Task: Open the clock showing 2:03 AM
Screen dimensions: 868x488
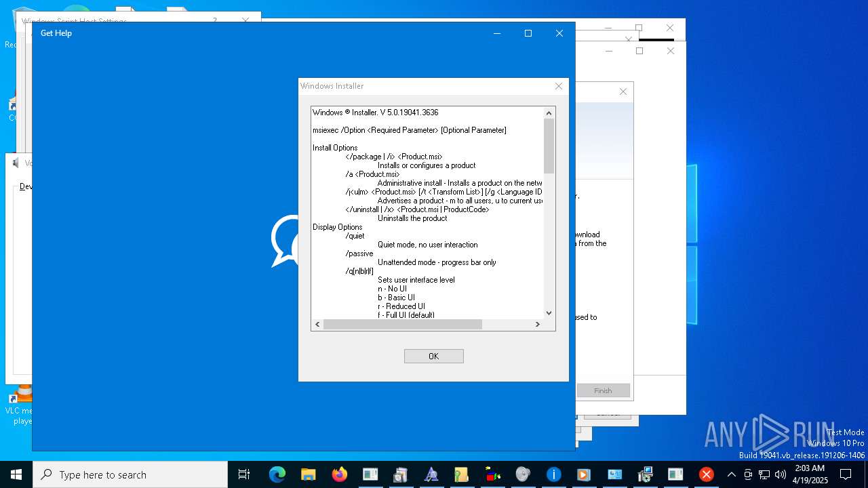Action: pyautogui.click(x=810, y=474)
